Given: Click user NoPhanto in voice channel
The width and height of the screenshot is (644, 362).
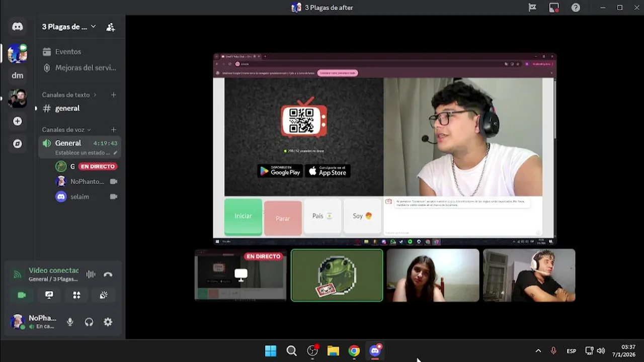Looking at the screenshot, I should 87,182.
